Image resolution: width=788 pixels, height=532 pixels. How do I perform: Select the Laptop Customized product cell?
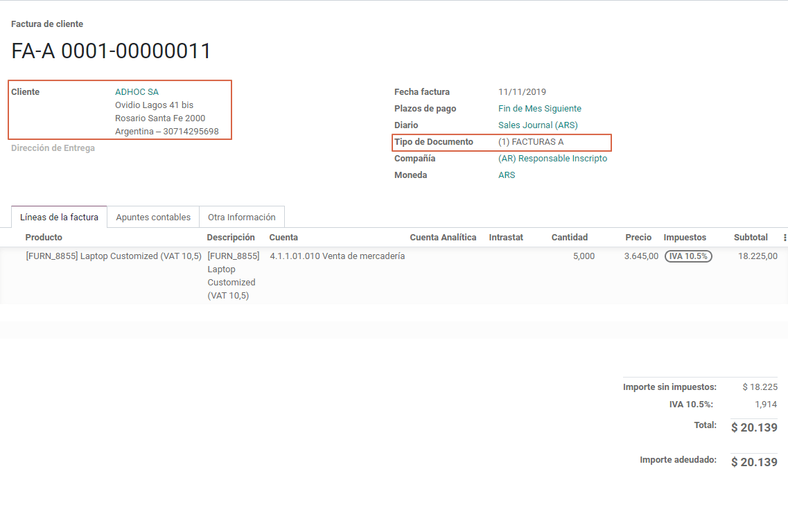pos(114,256)
